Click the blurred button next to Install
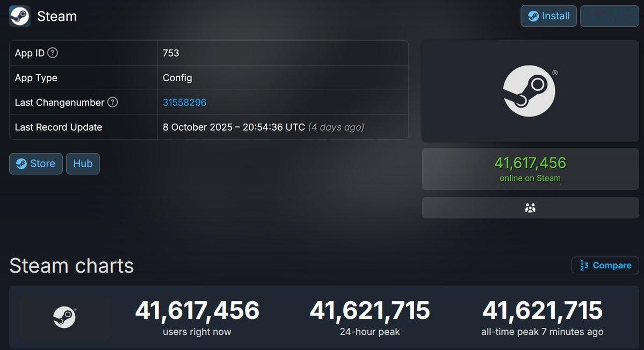The image size is (644, 350). (609, 16)
